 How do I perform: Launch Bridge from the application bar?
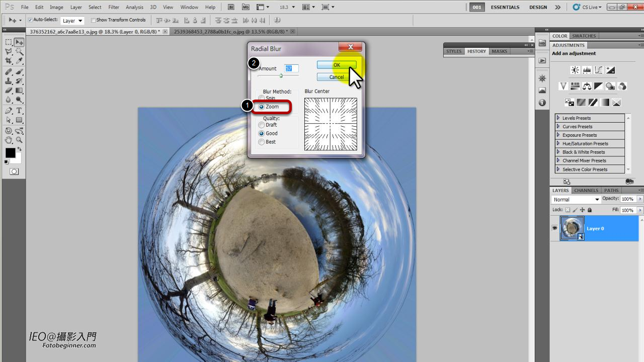(x=231, y=7)
